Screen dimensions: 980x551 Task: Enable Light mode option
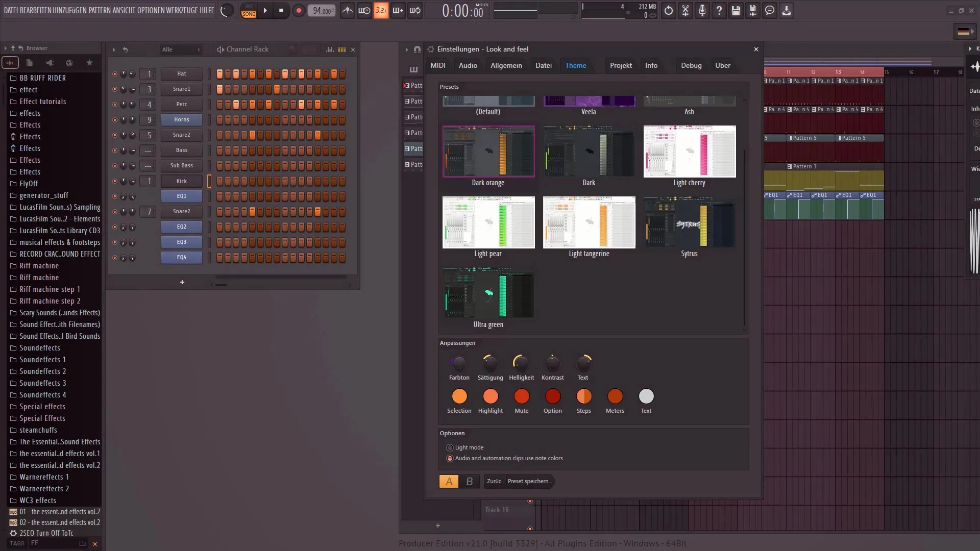point(450,447)
